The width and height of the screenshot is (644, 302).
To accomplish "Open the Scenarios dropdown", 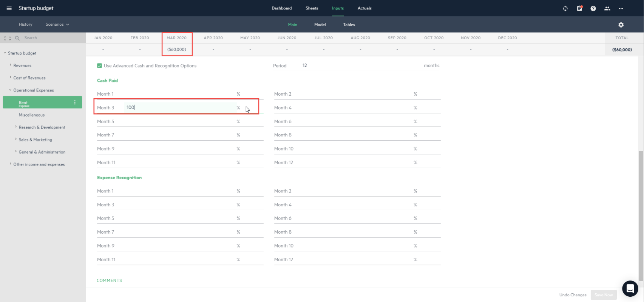I will [x=57, y=24].
